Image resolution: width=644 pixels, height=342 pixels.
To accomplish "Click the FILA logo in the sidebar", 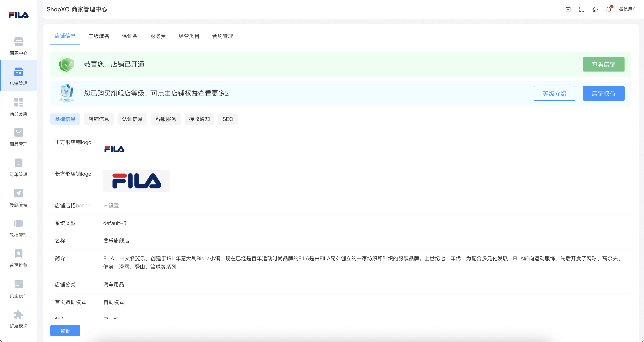I will tap(18, 15).
